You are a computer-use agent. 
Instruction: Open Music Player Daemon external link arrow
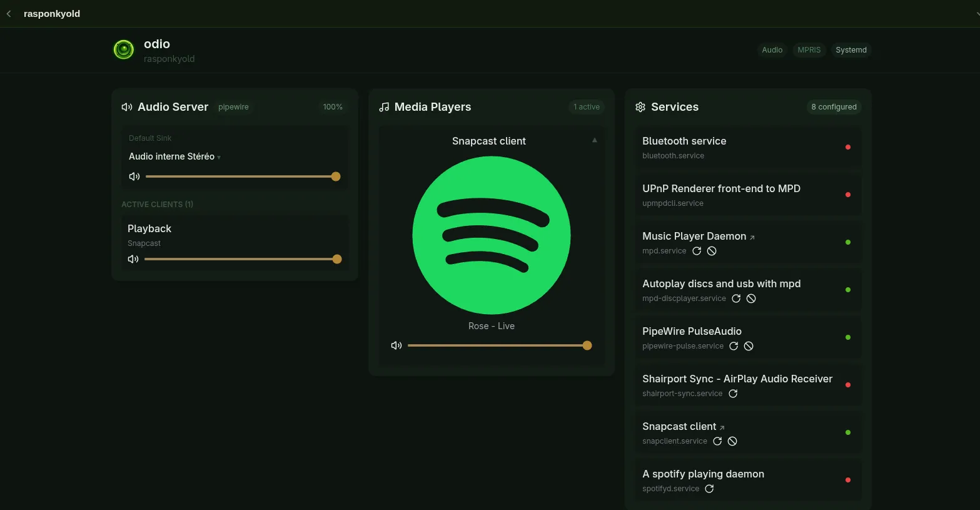752,237
